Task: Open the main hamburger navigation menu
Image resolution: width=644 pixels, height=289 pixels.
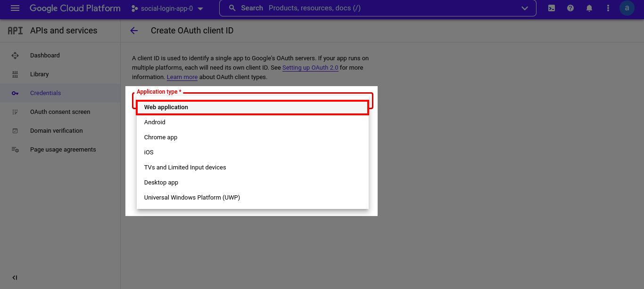Action: pos(15,8)
